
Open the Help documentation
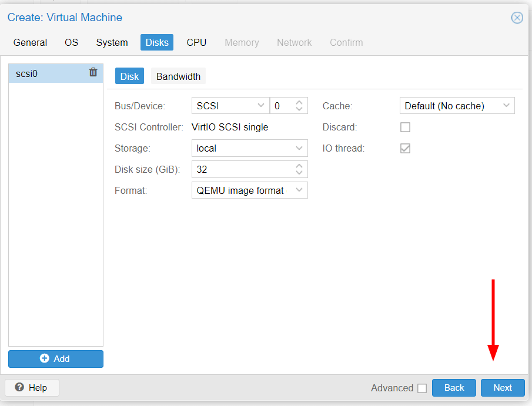[32, 388]
